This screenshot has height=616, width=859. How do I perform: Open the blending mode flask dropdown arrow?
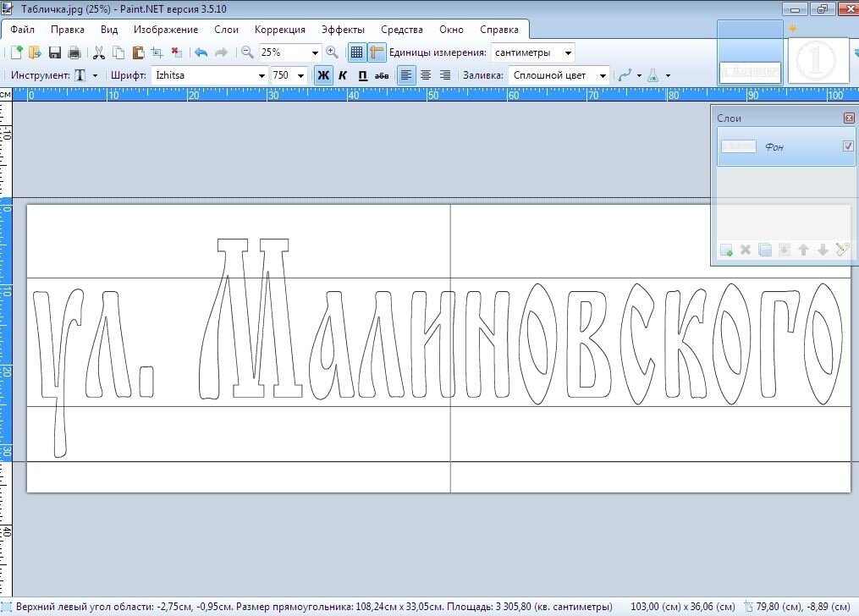pyautogui.click(x=668, y=75)
